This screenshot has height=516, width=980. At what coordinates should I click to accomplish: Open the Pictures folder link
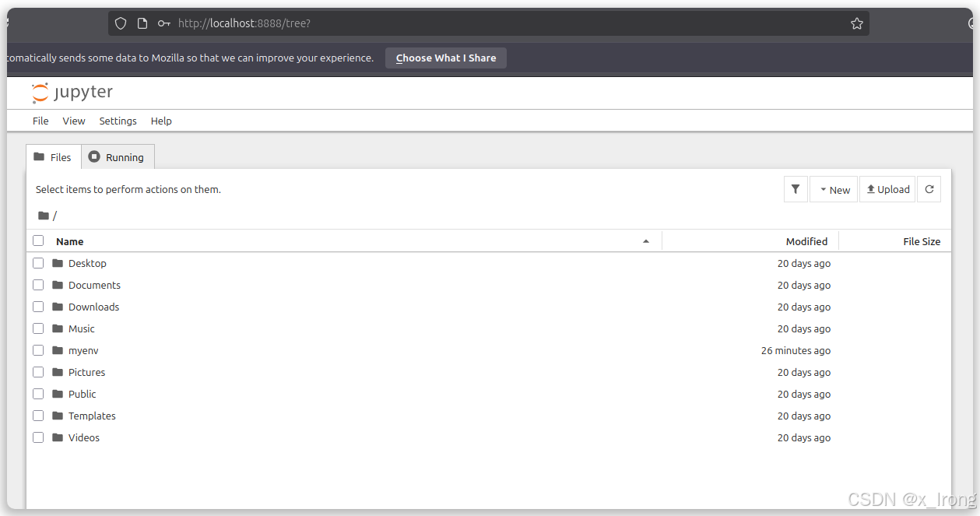pos(86,372)
